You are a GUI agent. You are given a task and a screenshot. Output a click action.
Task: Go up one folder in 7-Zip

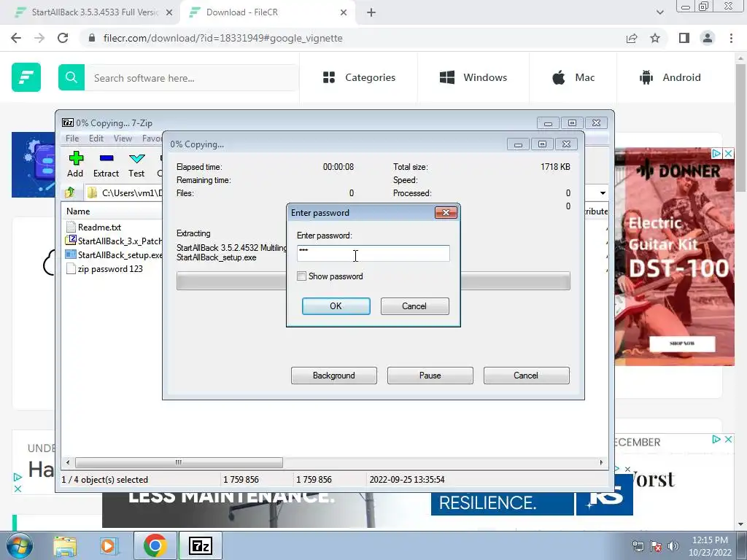(70, 192)
